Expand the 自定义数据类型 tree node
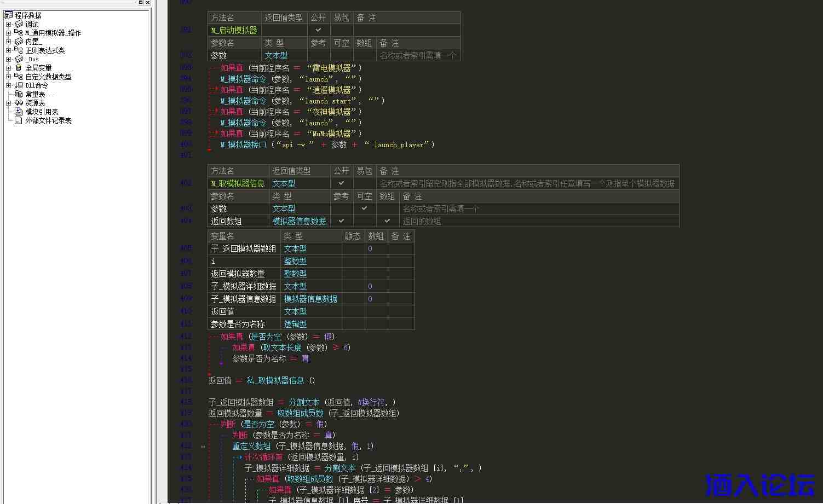The width and height of the screenshot is (823, 504). pos(8,77)
